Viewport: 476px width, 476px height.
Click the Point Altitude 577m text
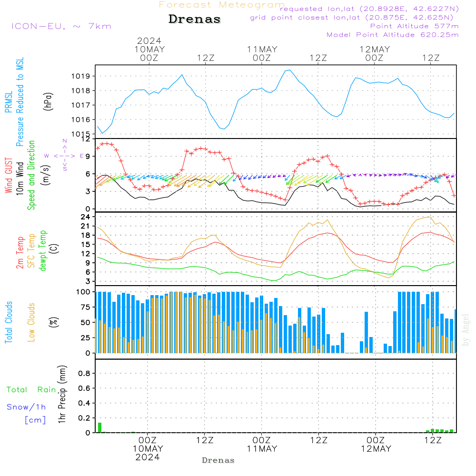(x=414, y=26)
